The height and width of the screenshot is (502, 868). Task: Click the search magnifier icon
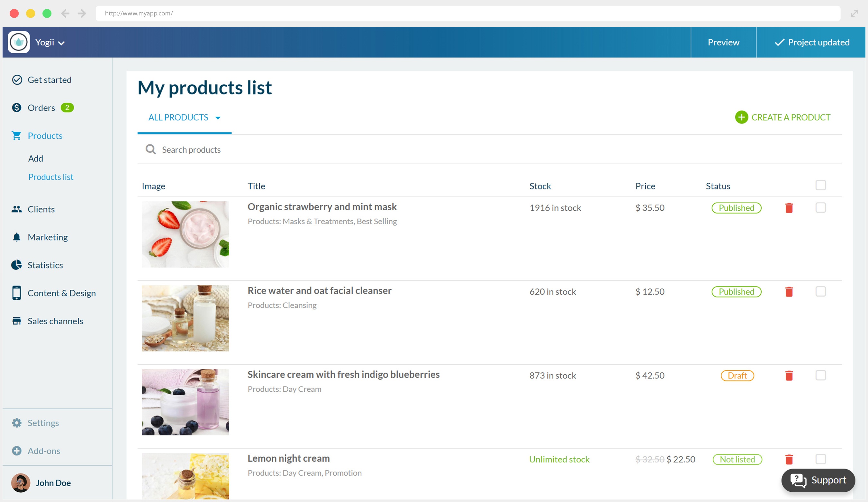coord(150,150)
